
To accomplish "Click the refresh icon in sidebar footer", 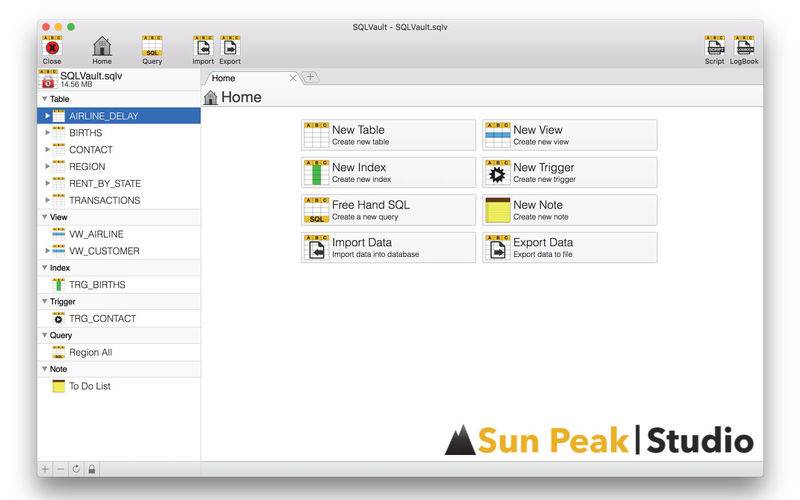I will [76, 469].
